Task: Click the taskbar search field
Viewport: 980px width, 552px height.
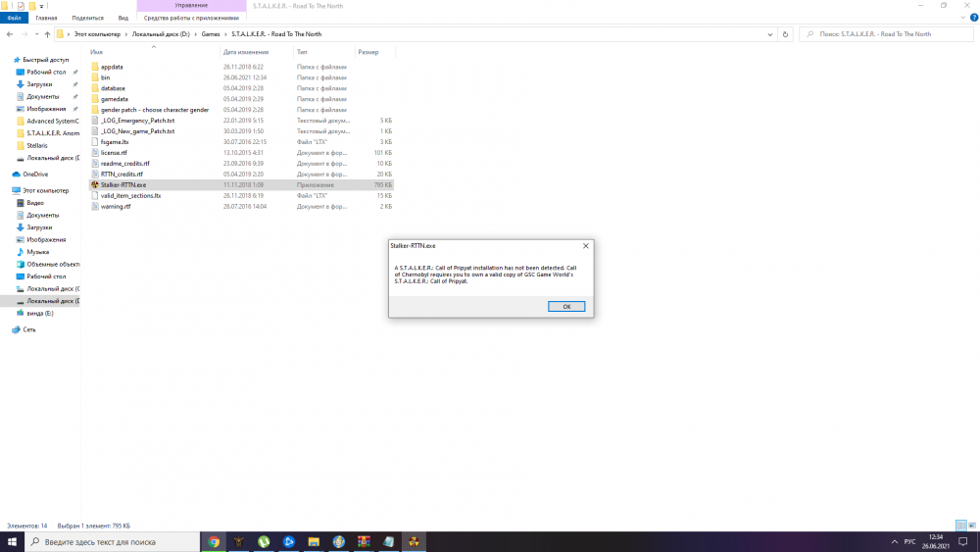Action: 113,541
